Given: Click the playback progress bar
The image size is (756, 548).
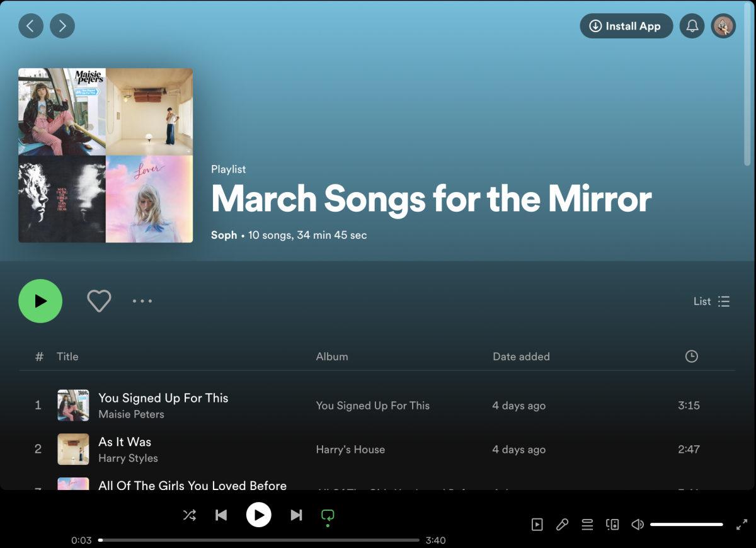Looking at the screenshot, I should click(258, 540).
